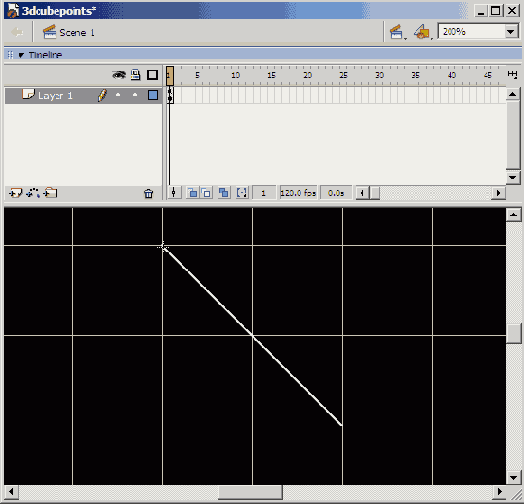Open the 200% zoom dropdown
This screenshot has height=504, width=524.
(510, 32)
